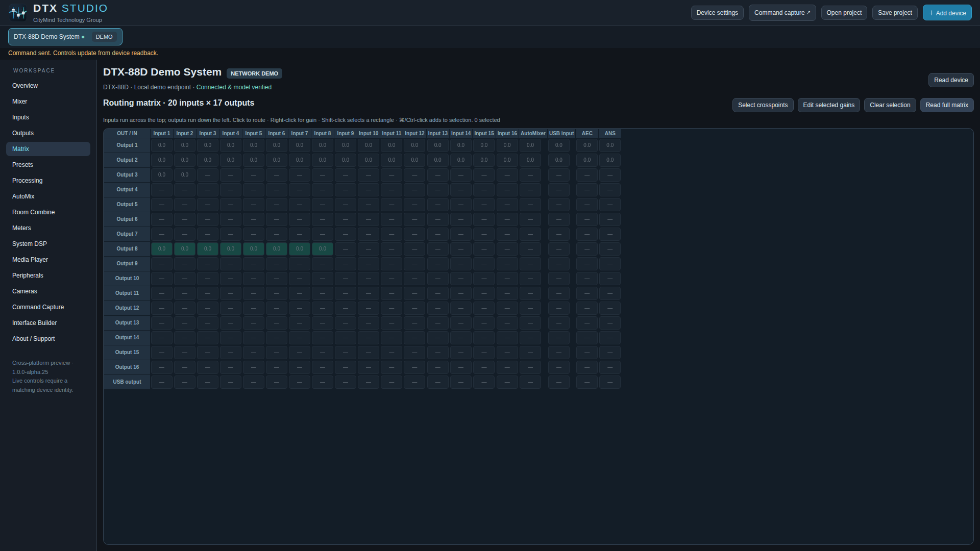Click Edit selected gains
The height and width of the screenshot is (551, 980).
(828, 105)
